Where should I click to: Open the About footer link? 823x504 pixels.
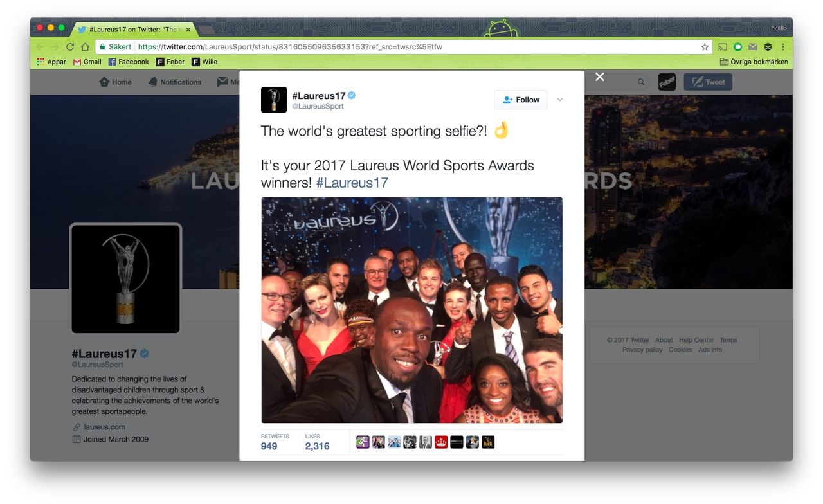(x=664, y=340)
